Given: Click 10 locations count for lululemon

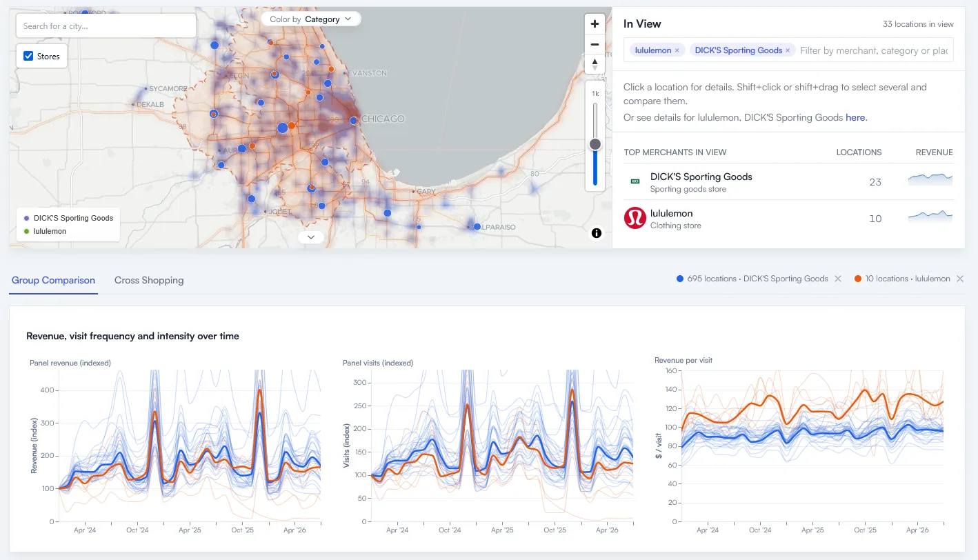Looking at the screenshot, I should click(875, 219).
